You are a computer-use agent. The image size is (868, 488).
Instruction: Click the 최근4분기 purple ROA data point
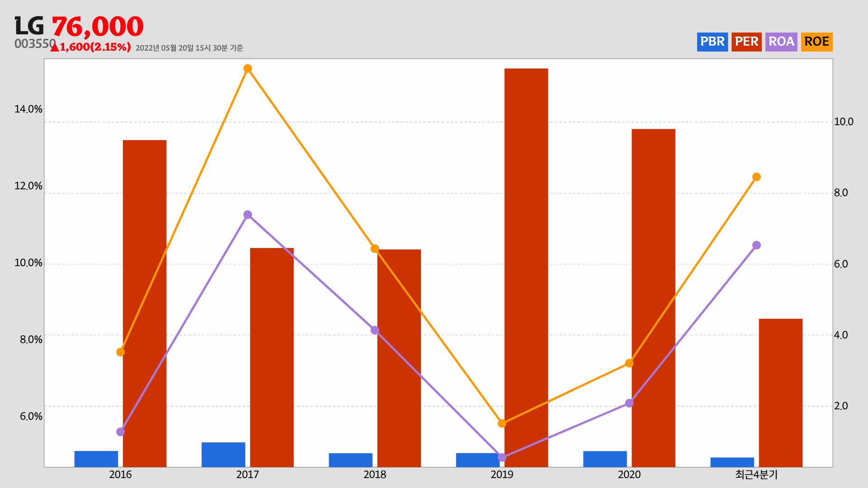(x=756, y=245)
